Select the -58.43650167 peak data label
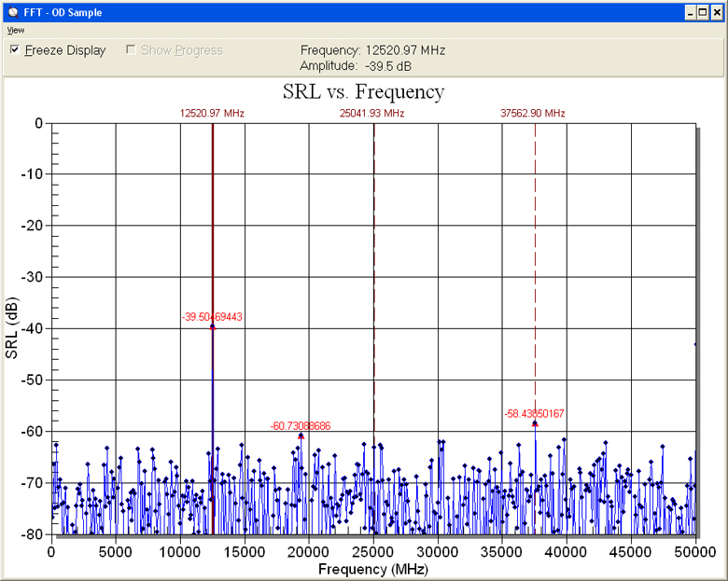 (x=534, y=413)
